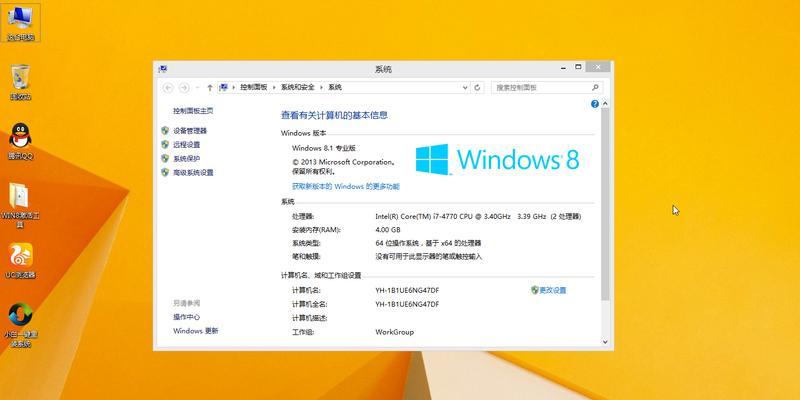Open 设备管理器 link
800x400 pixels.
pyautogui.click(x=190, y=131)
